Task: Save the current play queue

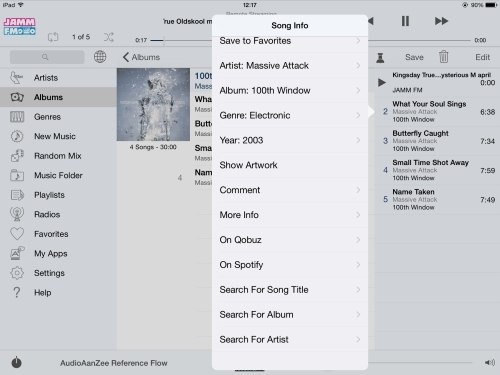Action: [x=414, y=57]
